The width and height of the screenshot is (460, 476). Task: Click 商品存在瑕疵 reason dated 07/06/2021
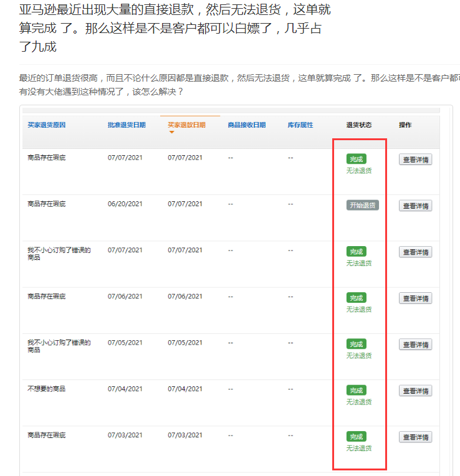[47, 297]
